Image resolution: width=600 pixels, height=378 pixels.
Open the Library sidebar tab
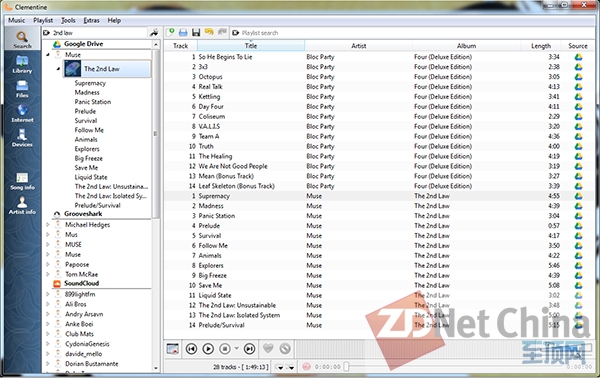coord(22,64)
